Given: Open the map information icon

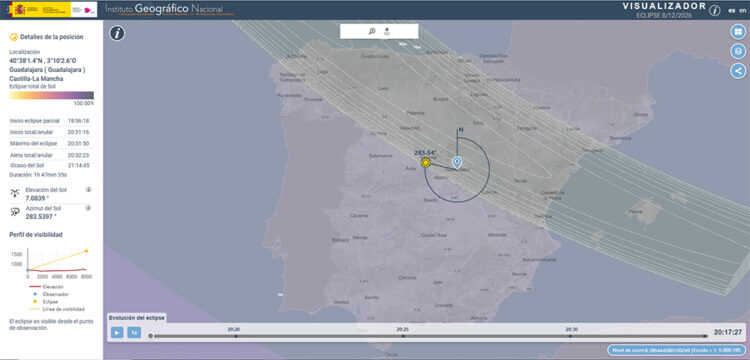Looking at the screenshot, I should point(117,33).
